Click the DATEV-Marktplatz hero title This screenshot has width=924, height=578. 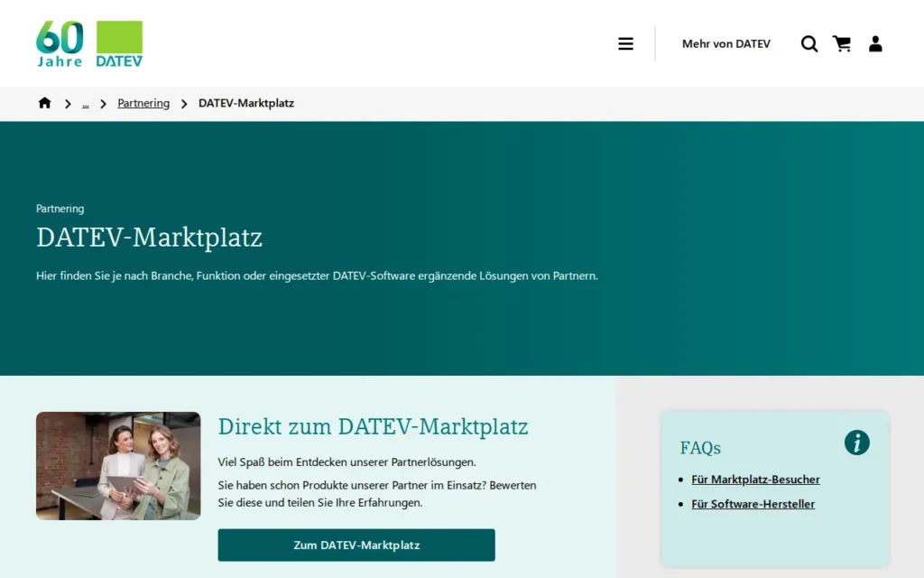pos(149,238)
